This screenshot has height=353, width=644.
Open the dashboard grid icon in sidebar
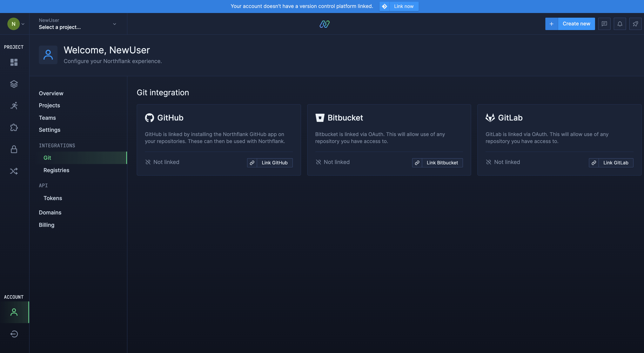[14, 62]
